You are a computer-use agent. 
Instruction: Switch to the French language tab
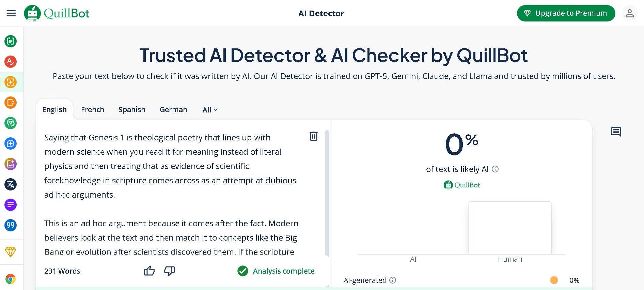(x=93, y=110)
